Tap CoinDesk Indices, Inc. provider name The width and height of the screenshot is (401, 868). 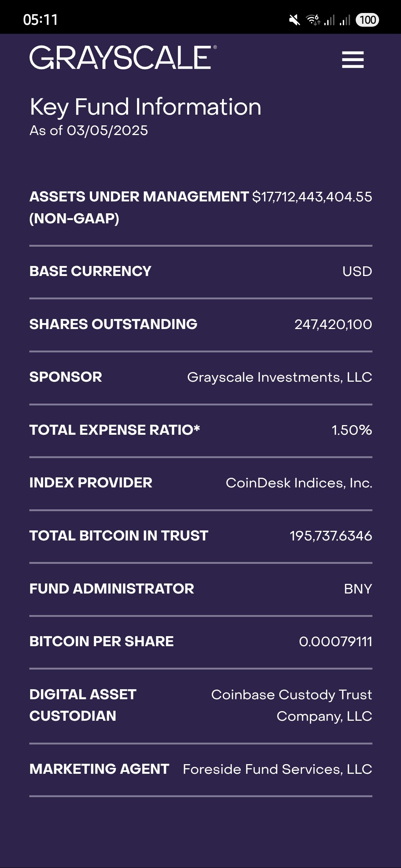pos(299,483)
